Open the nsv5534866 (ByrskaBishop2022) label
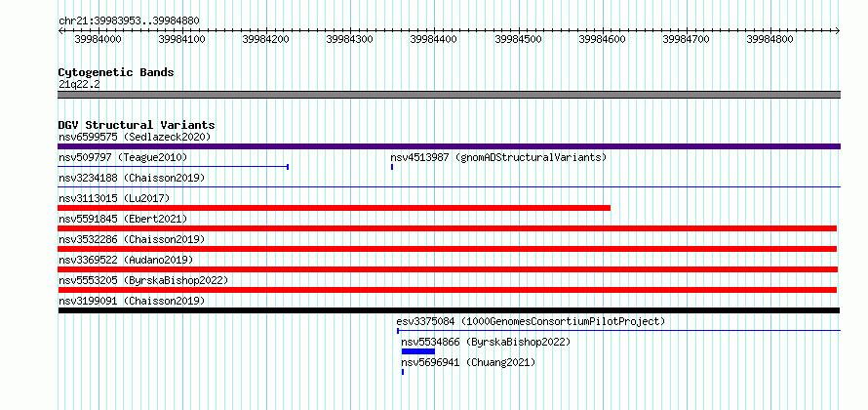This screenshot has width=868, height=410. [486, 342]
